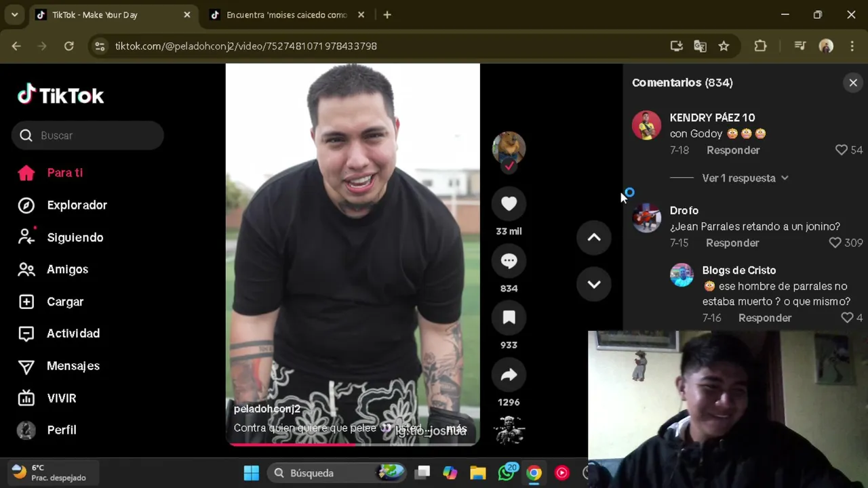The image size is (868, 488).
Task: Open media control icon in toolbar
Action: (800, 46)
